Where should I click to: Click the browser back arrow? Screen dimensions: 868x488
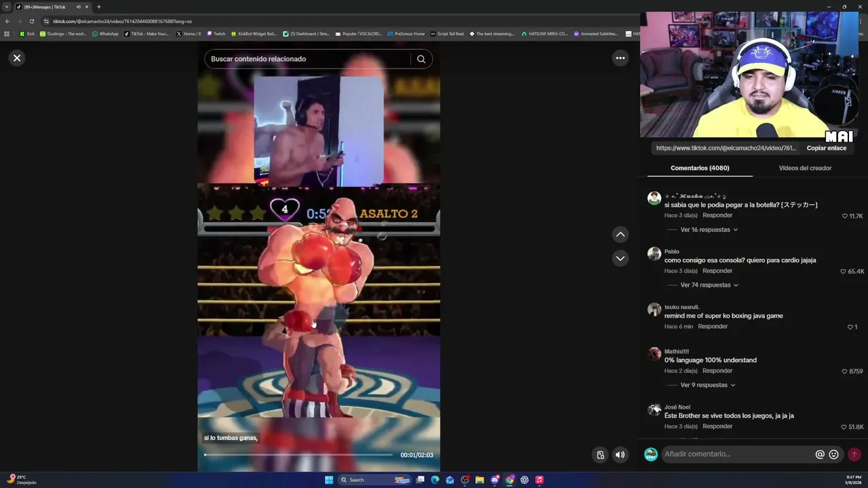tap(7, 21)
